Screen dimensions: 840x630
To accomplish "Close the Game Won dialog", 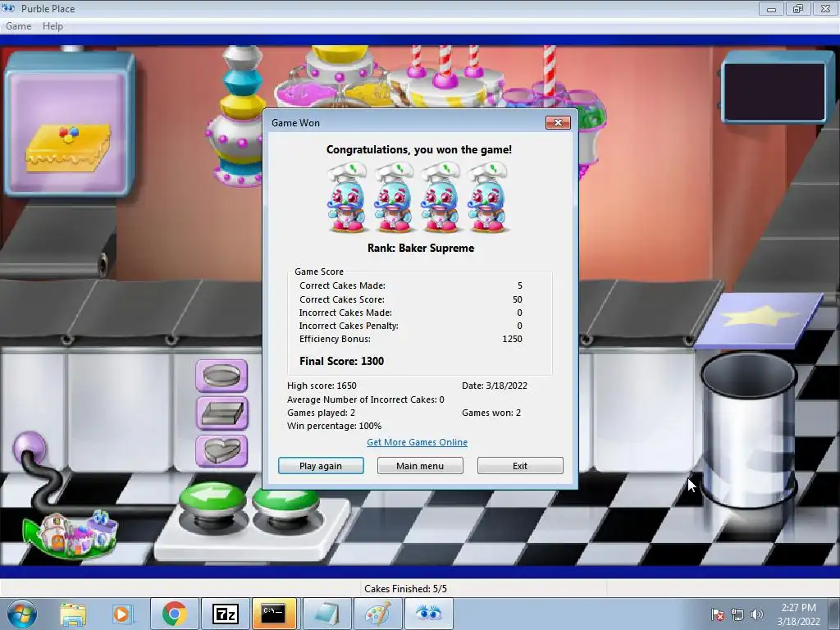I will (558, 123).
